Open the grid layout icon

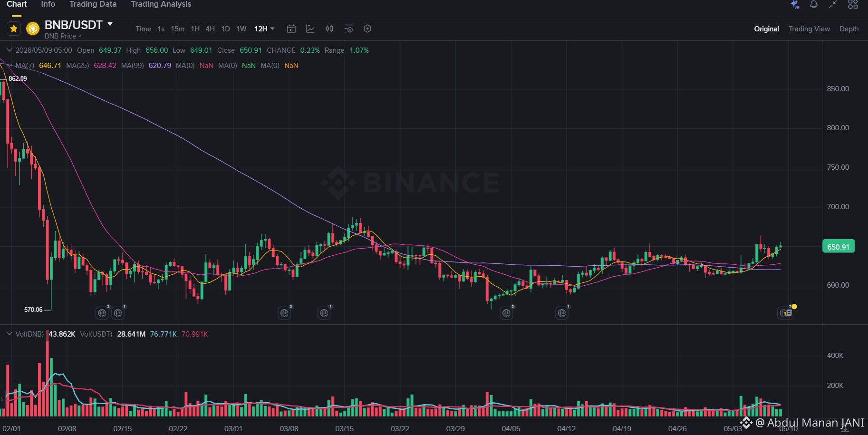[x=853, y=4]
